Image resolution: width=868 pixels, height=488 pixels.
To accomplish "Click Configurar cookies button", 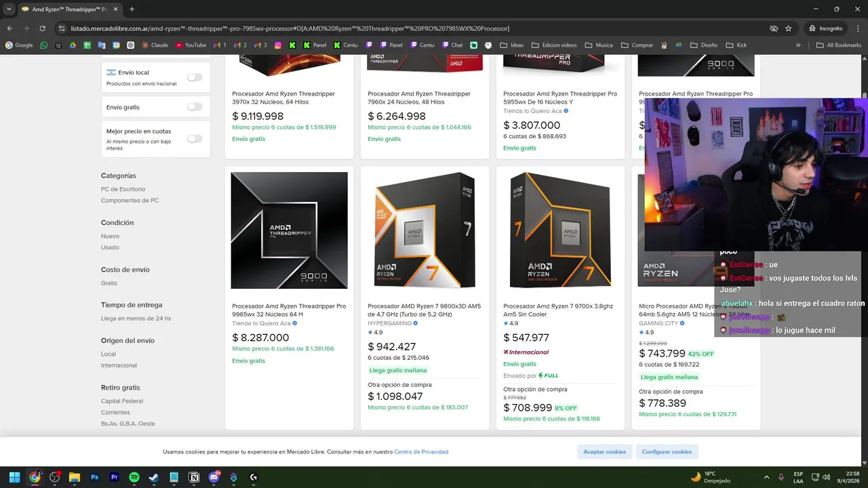I will tap(667, 451).
